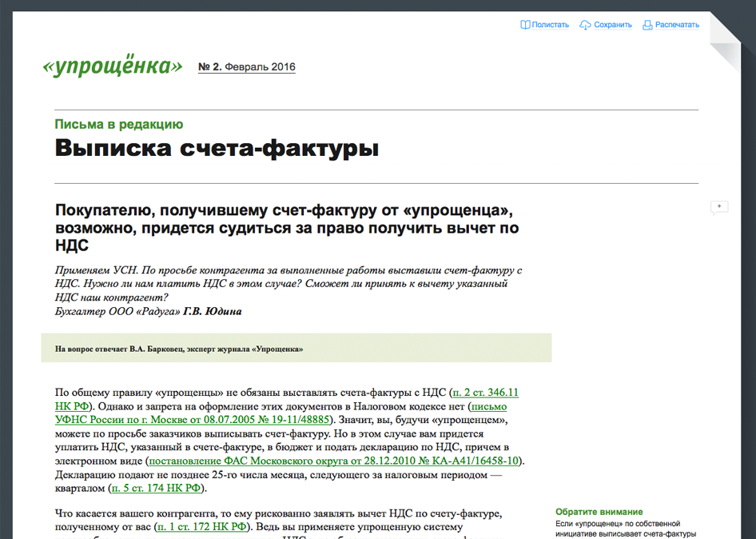This screenshot has height=539, width=756.
Task: Click the Распечатать text link
Action: click(677, 25)
